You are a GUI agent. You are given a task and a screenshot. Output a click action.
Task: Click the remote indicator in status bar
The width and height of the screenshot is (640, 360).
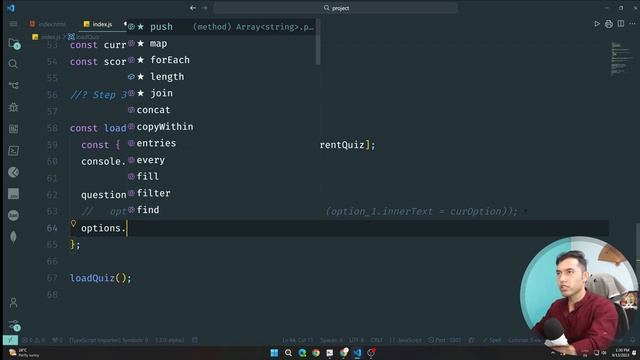coord(10,340)
